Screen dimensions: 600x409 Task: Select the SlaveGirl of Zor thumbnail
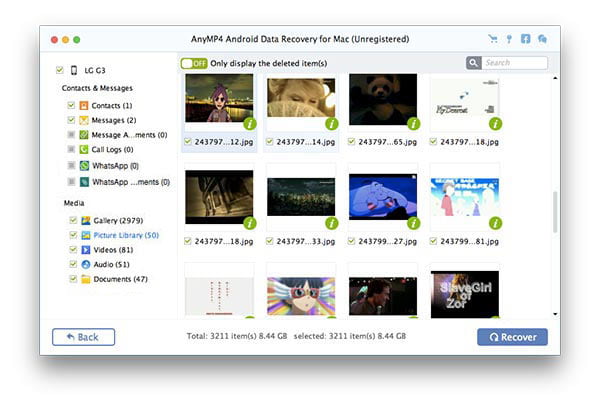(x=465, y=294)
